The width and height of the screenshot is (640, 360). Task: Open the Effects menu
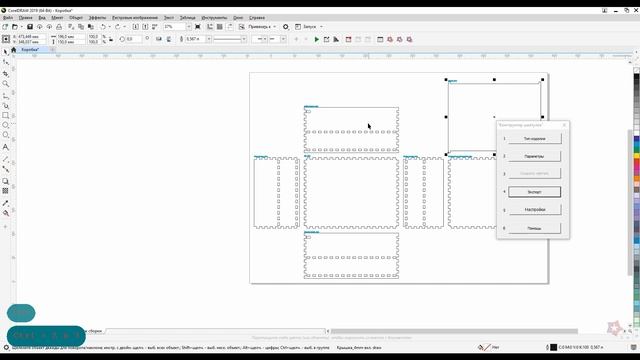click(97, 18)
